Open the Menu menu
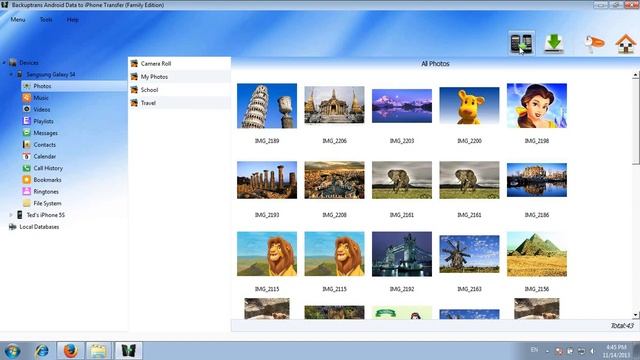This screenshot has width=640, height=360. (x=18, y=20)
